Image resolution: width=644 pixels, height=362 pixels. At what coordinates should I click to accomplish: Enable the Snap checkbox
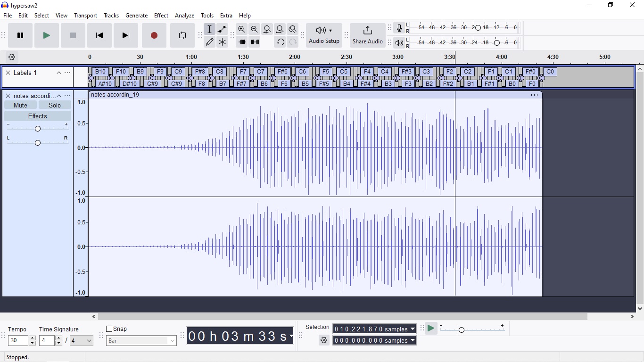[109, 329]
